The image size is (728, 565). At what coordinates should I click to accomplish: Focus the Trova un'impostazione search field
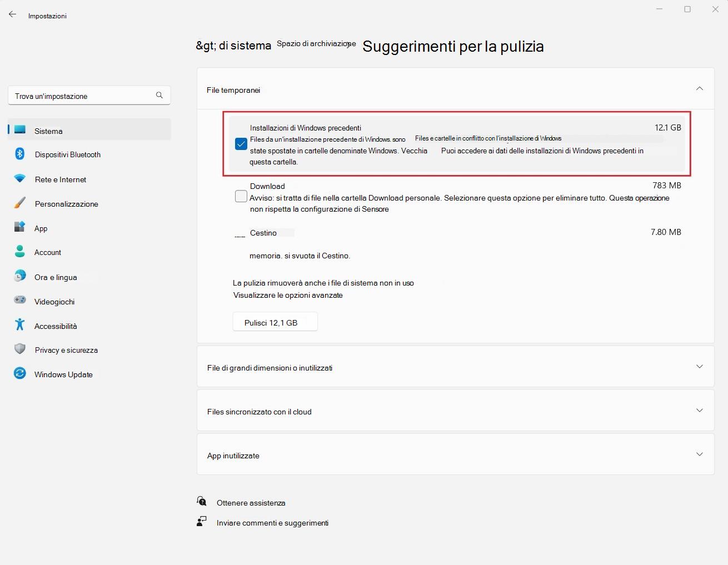[x=89, y=96]
